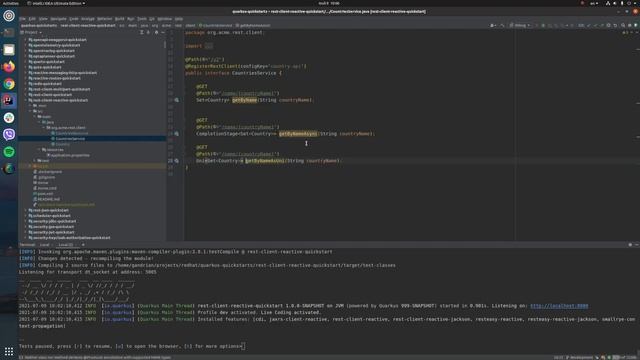
Task: Switch to the Terminal tool window tab
Action: point(27,245)
